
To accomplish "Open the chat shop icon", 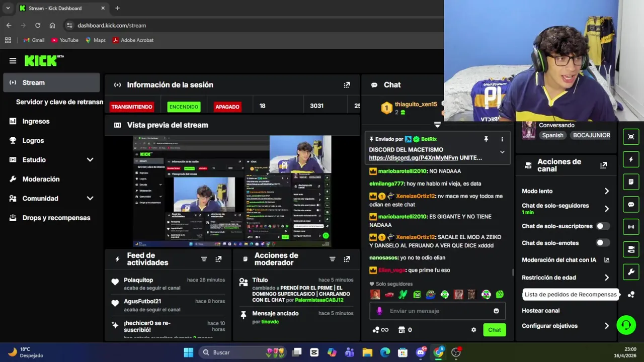I will [401, 330].
